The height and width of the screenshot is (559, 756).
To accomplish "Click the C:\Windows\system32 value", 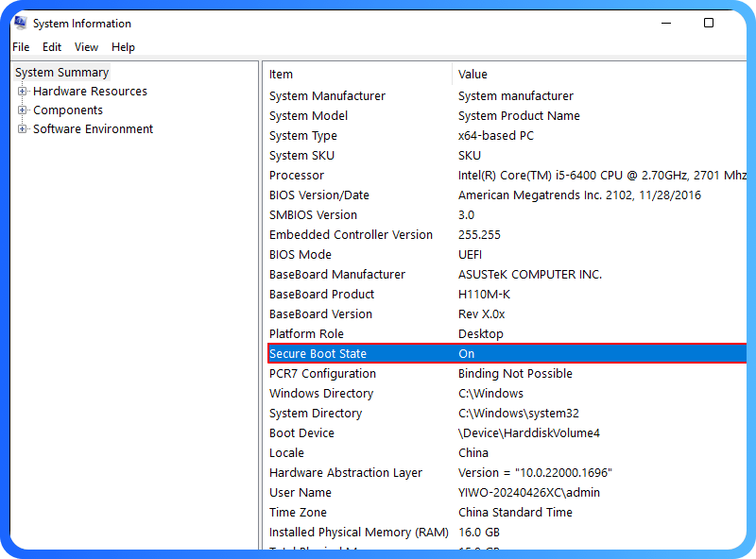I will (x=518, y=413).
